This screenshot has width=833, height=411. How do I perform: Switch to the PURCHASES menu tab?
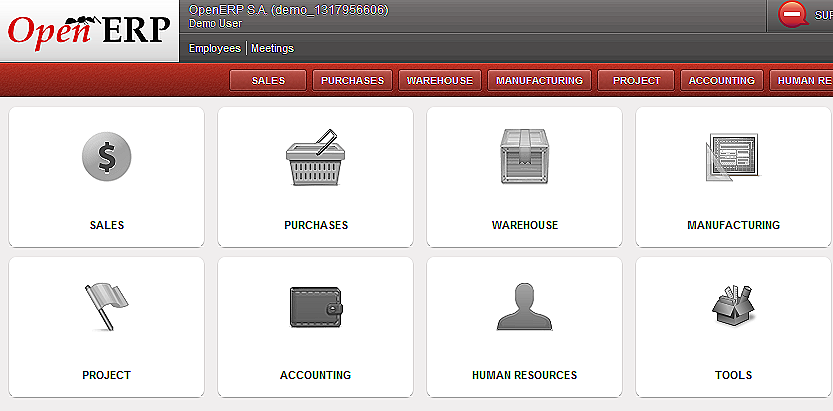coord(352,81)
